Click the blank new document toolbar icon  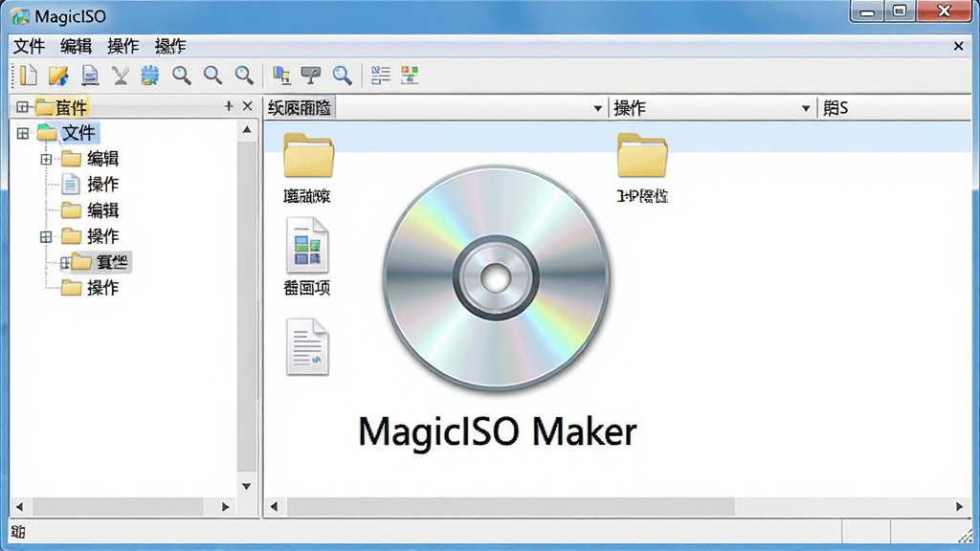tap(28, 76)
